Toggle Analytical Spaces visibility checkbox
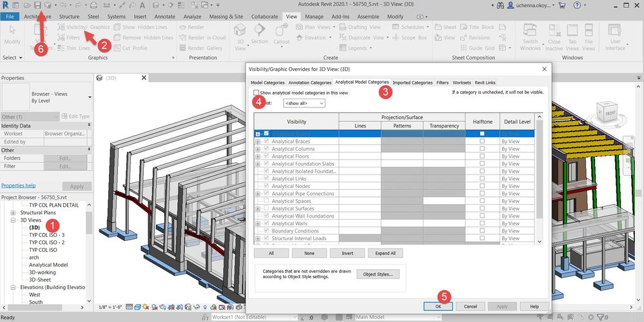The image size is (644, 322). pos(266,201)
